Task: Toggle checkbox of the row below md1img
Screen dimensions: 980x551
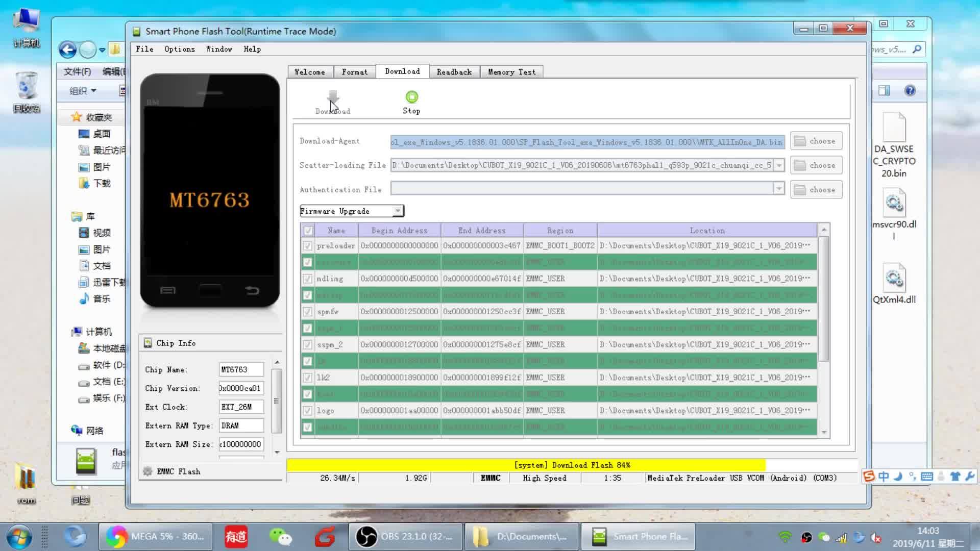Action: [x=307, y=295]
